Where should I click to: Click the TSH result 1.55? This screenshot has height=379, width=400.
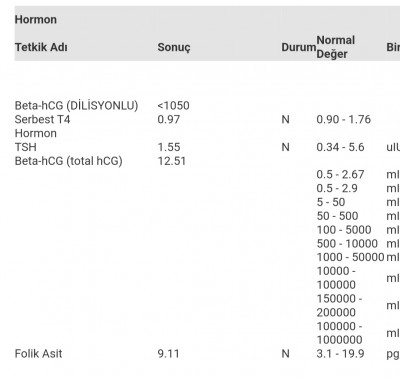click(x=169, y=147)
